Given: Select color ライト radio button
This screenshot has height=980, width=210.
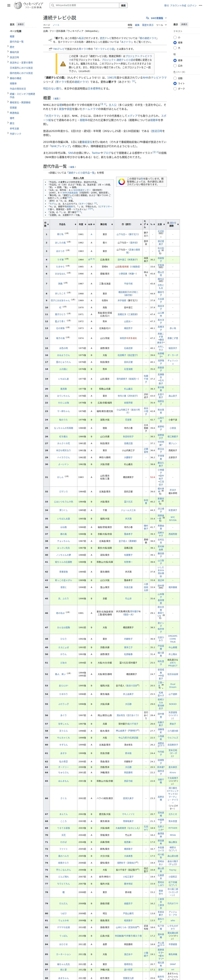Looking at the screenshot, I should [175, 83].
